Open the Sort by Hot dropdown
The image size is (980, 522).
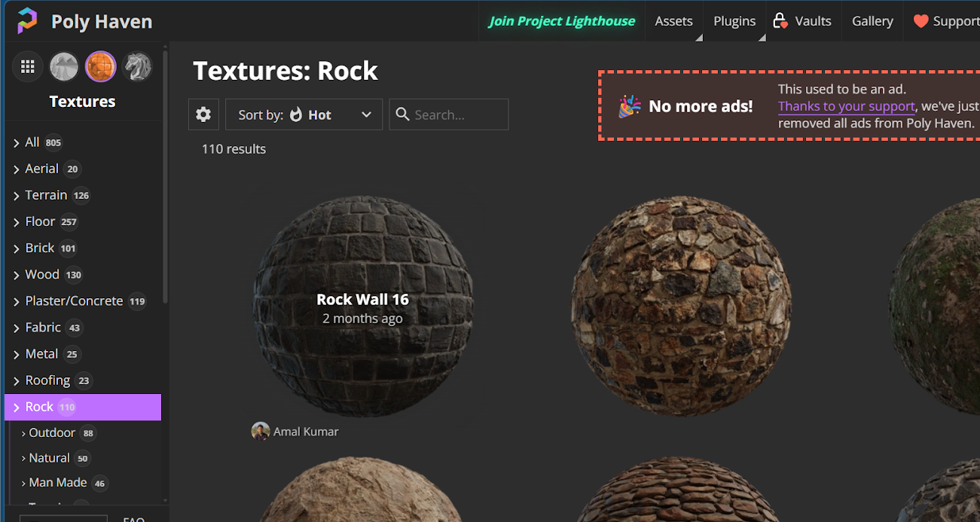pos(304,114)
